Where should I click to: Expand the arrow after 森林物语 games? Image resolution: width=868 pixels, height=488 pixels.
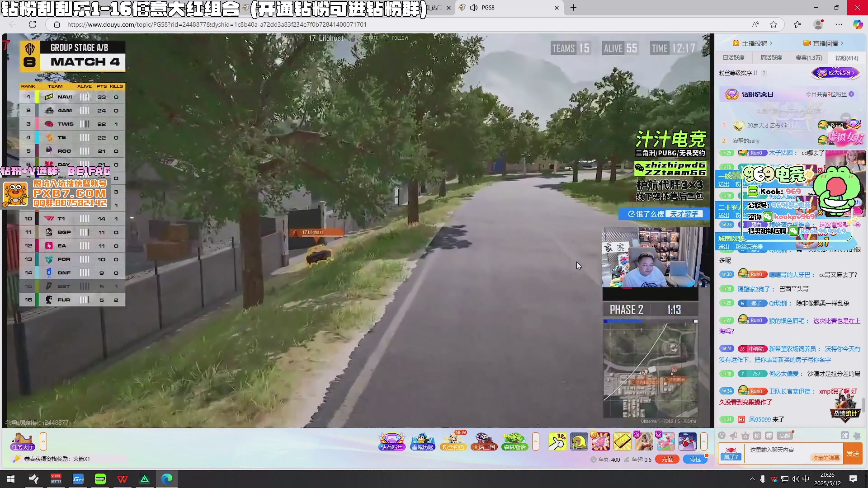[x=536, y=441]
